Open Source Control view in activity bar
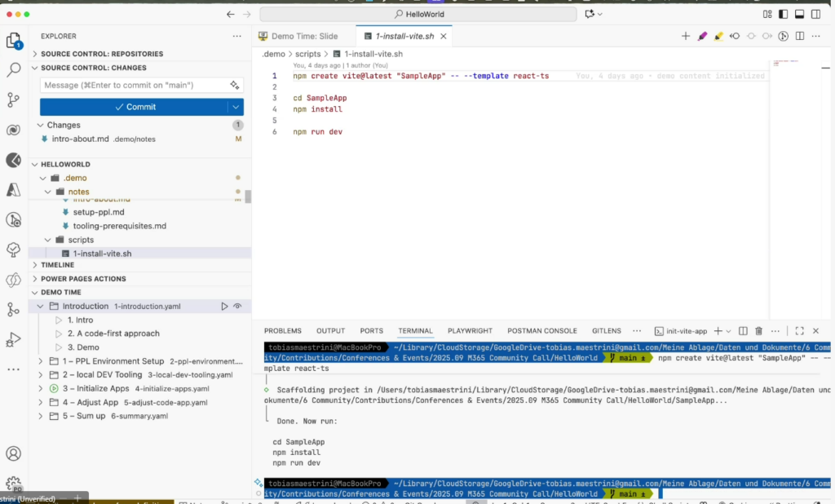Screen dimensions: 835x504 coord(13,99)
